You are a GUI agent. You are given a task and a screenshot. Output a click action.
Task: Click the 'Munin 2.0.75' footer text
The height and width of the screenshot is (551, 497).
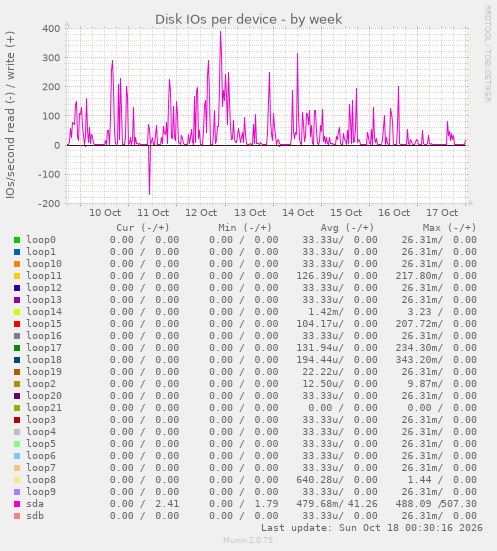[x=248, y=540]
